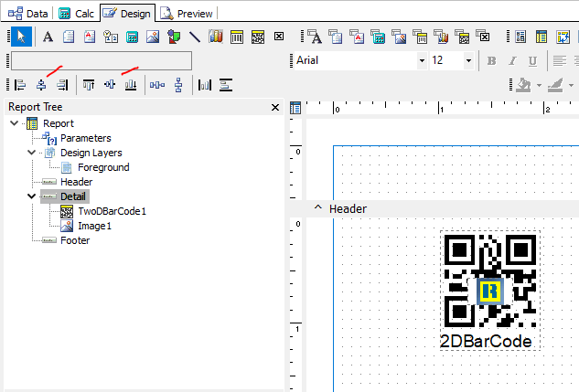The width and height of the screenshot is (579, 392).
Task: Select TwoDBarCode1 in the report tree
Action: pyautogui.click(x=112, y=211)
